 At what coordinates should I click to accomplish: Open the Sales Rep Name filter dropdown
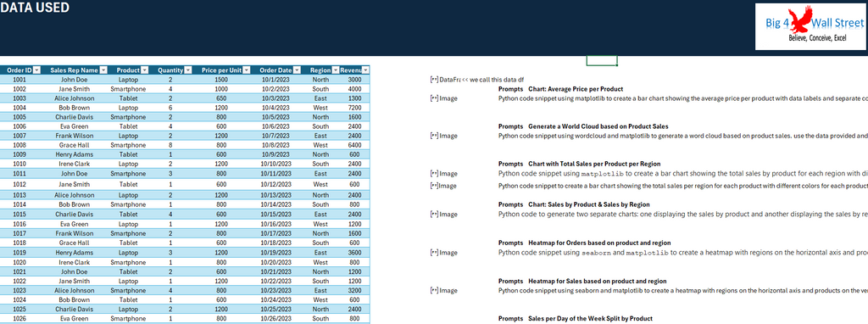coord(103,70)
